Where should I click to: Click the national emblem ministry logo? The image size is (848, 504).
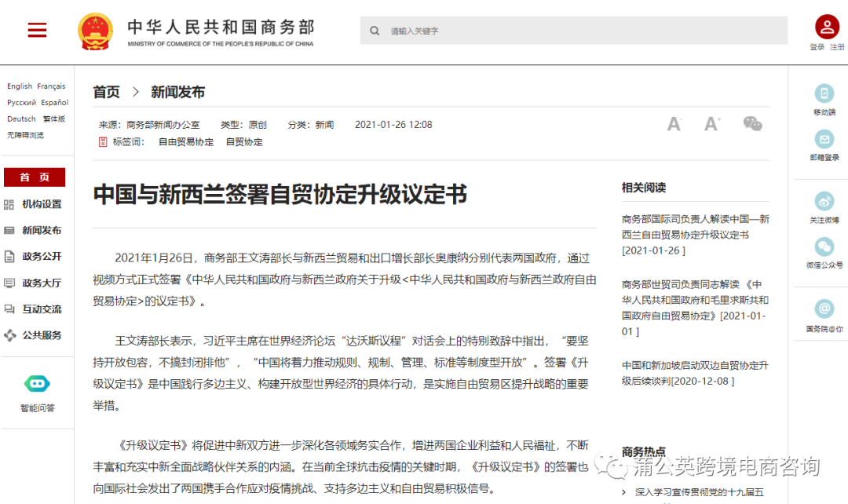pos(96,30)
